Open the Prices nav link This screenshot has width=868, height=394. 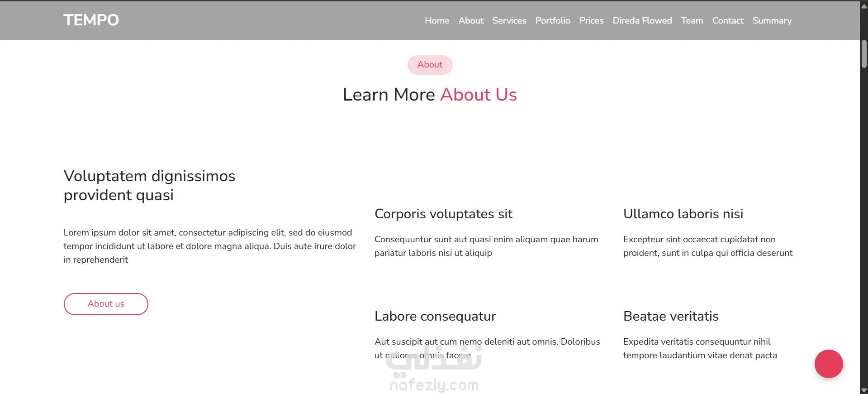click(591, 20)
